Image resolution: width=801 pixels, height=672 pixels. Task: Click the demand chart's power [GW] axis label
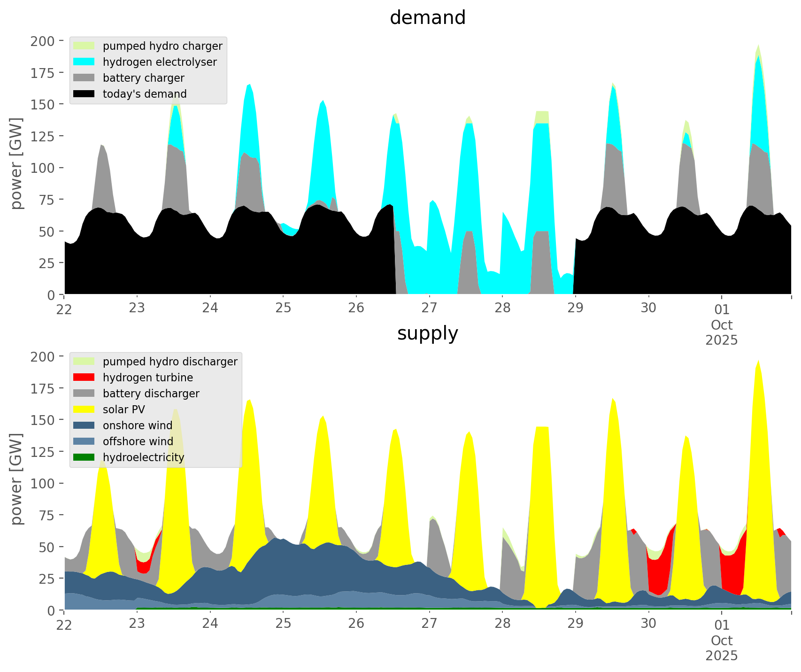tap(16, 163)
